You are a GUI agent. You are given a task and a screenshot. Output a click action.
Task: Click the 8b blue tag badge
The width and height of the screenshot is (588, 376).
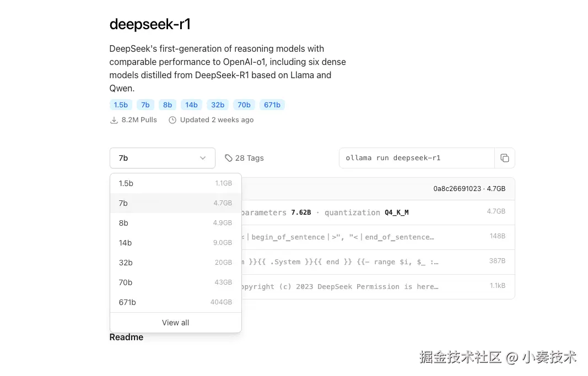point(168,105)
